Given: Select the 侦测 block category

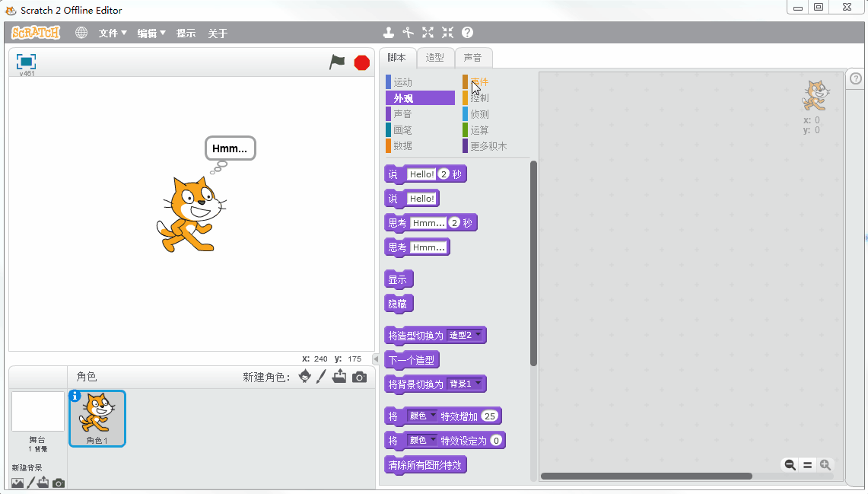Looking at the screenshot, I should (497, 114).
